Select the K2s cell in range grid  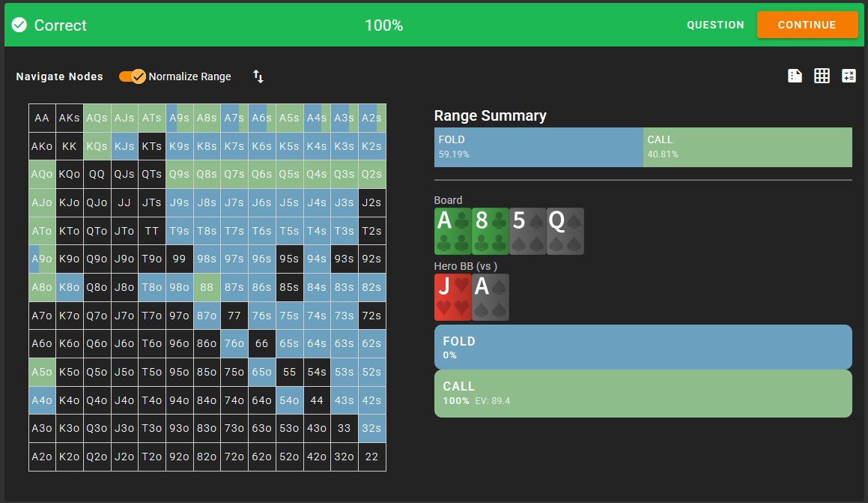(x=372, y=146)
